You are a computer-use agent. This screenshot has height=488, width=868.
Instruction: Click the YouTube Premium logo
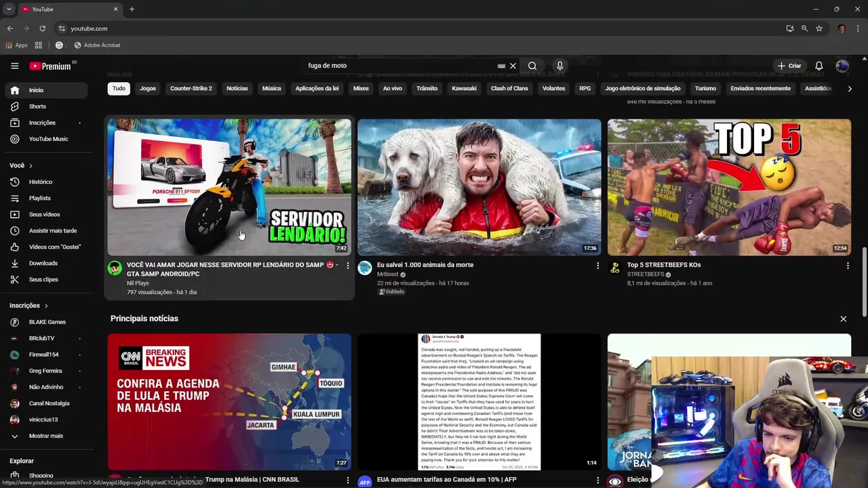(52, 66)
